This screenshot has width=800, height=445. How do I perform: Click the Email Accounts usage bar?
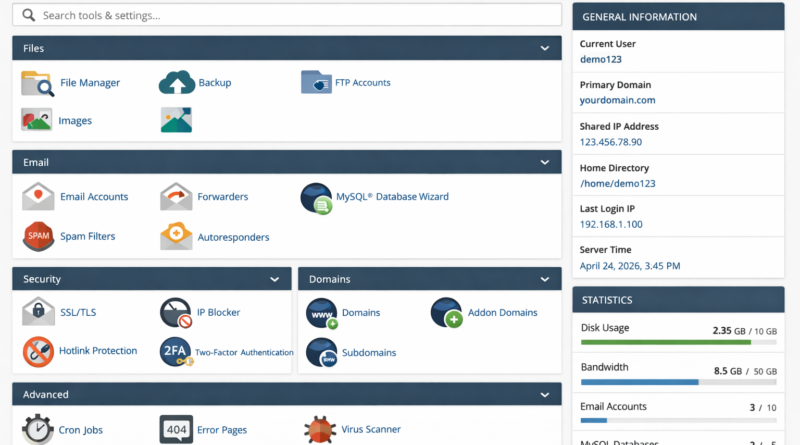[x=679, y=421]
